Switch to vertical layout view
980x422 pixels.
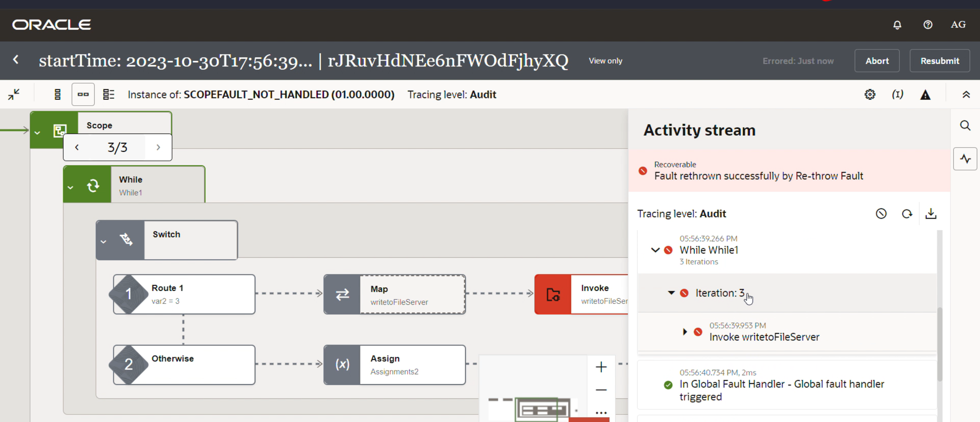[x=58, y=94]
